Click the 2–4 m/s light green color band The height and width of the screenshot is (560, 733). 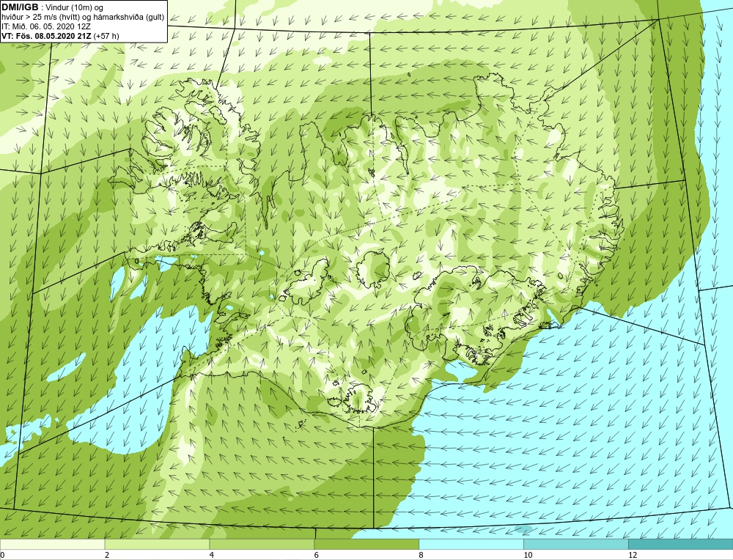pos(157,544)
